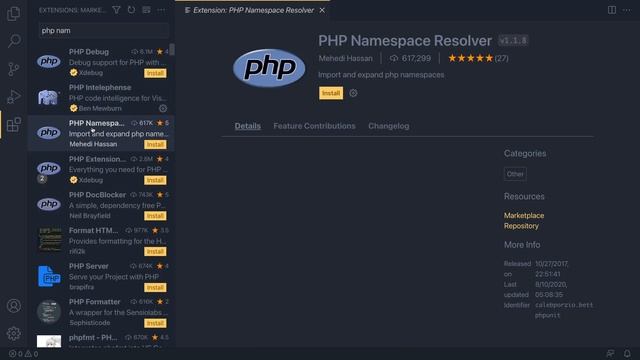Viewport: 640px width, 360px height.
Task: Open the Marketplace resource link
Action: click(524, 216)
